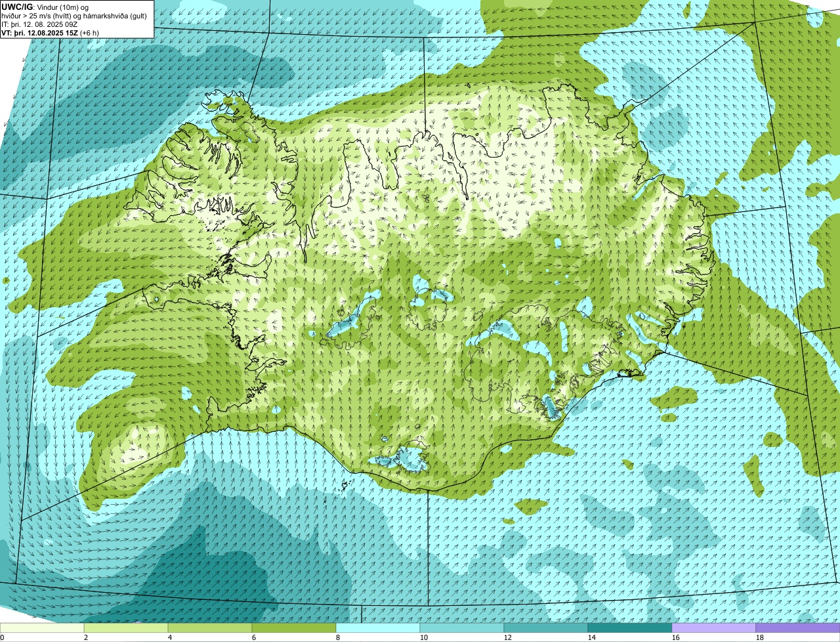The image size is (840, 642).
Task: Select the purple above-18 m/s legend swatch
Action: pos(798,628)
